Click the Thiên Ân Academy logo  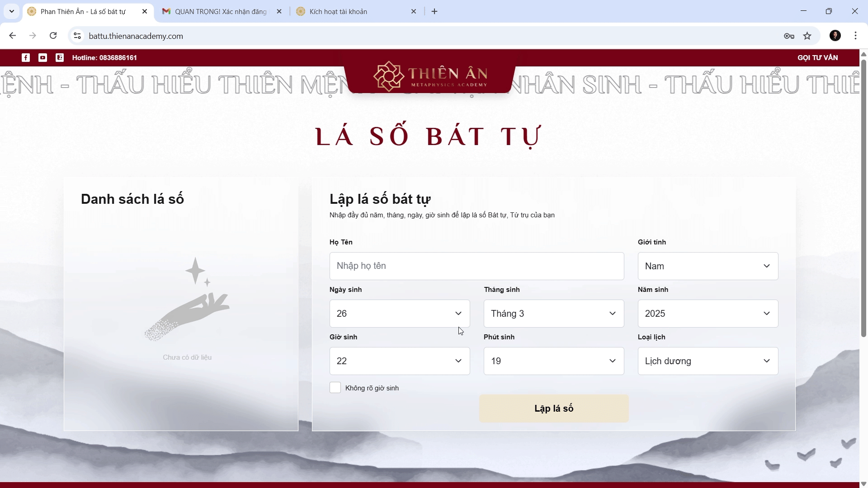(x=430, y=76)
